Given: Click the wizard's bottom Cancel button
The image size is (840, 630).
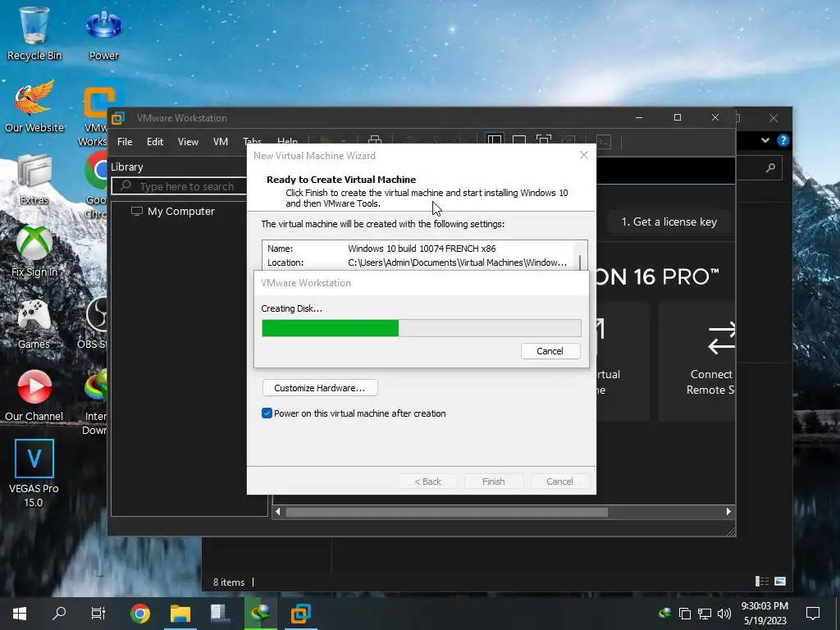Looking at the screenshot, I should 559,481.
